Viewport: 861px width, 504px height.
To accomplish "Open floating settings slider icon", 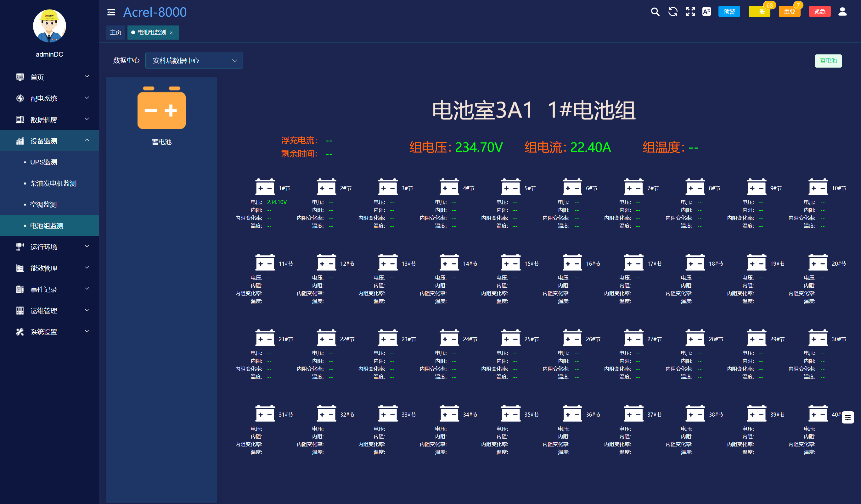I will coord(847,417).
